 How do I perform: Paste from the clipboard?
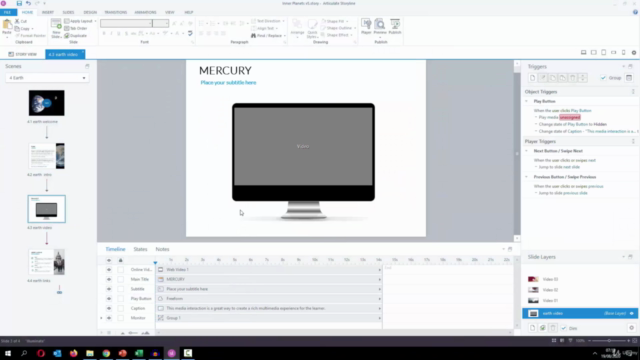(x=7, y=28)
